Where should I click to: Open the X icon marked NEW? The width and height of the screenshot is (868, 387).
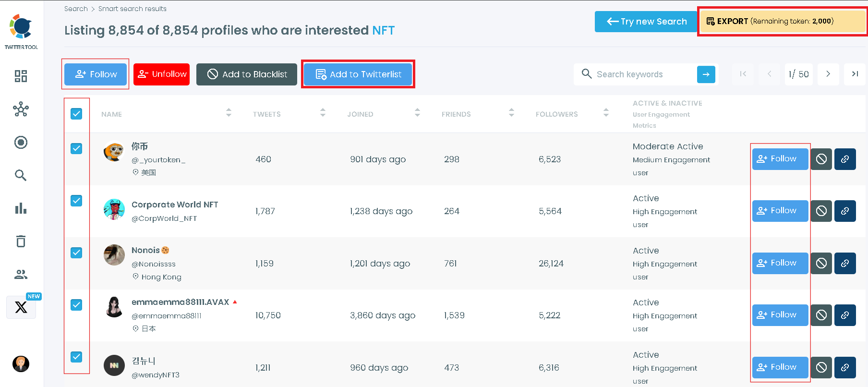click(x=21, y=307)
